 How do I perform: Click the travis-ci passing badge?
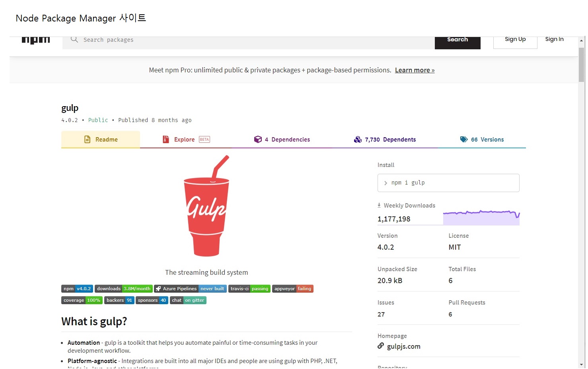tap(249, 289)
